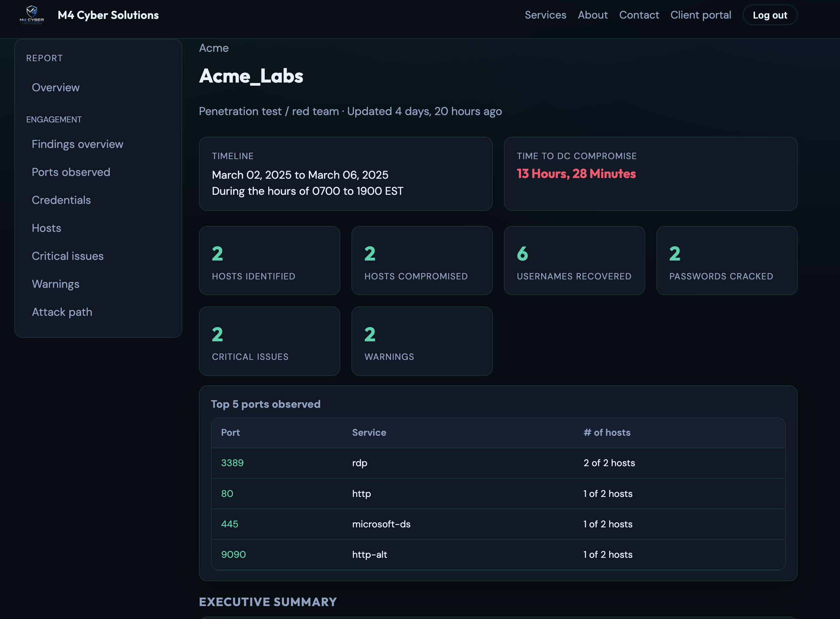View the Credentials engagement page
The width and height of the screenshot is (840, 619).
(61, 200)
